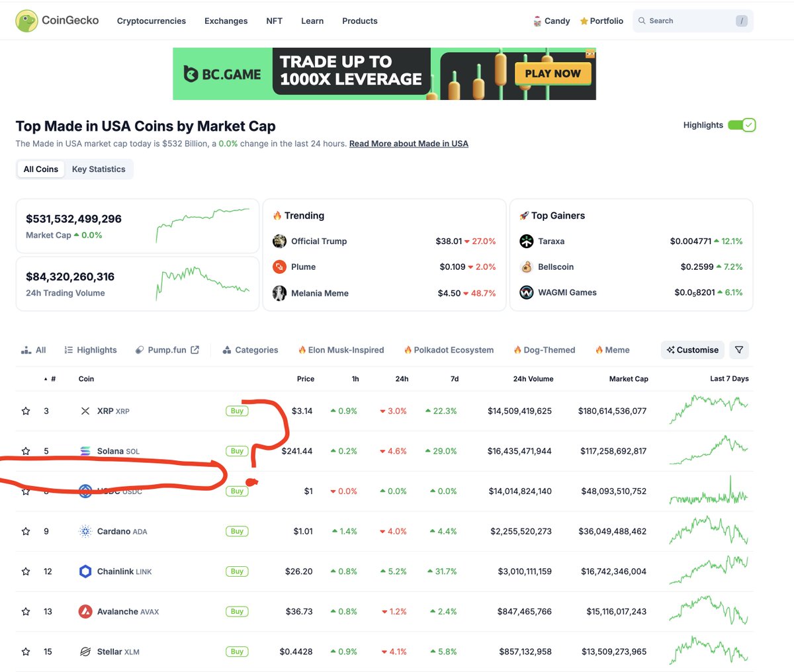Image resolution: width=794 pixels, height=672 pixels.
Task: Click PLAY NOW in BC.GAME banner
Action: click(x=552, y=73)
